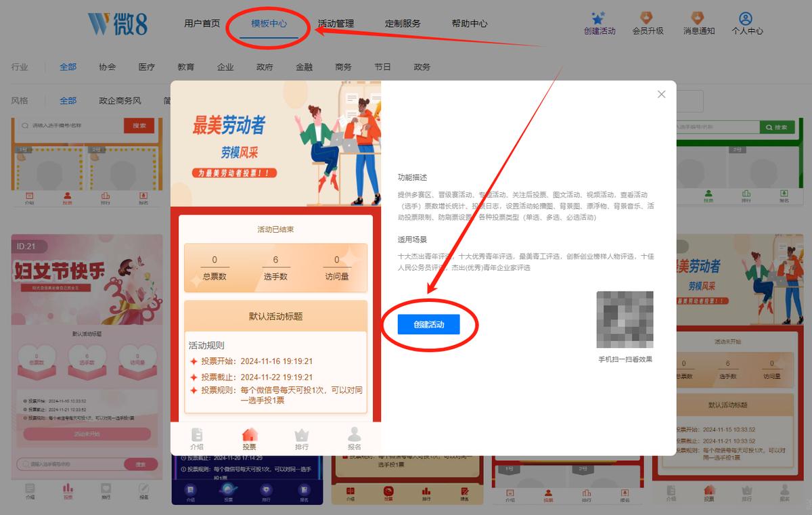The width and height of the screenshot is (812, 515).
Task: Open the 消息通知 notification icon
Action: pos(698,18)
